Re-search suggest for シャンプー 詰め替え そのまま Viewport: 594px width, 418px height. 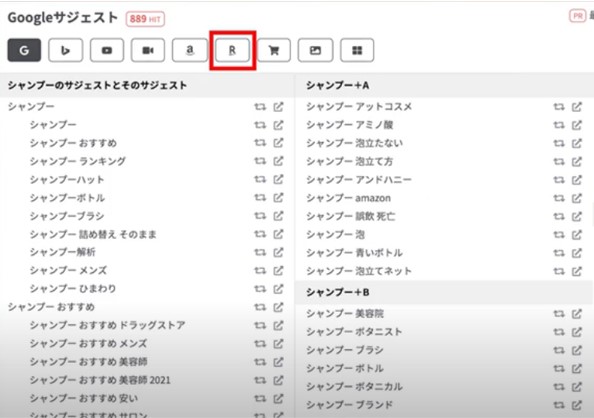tap(260, 234)
